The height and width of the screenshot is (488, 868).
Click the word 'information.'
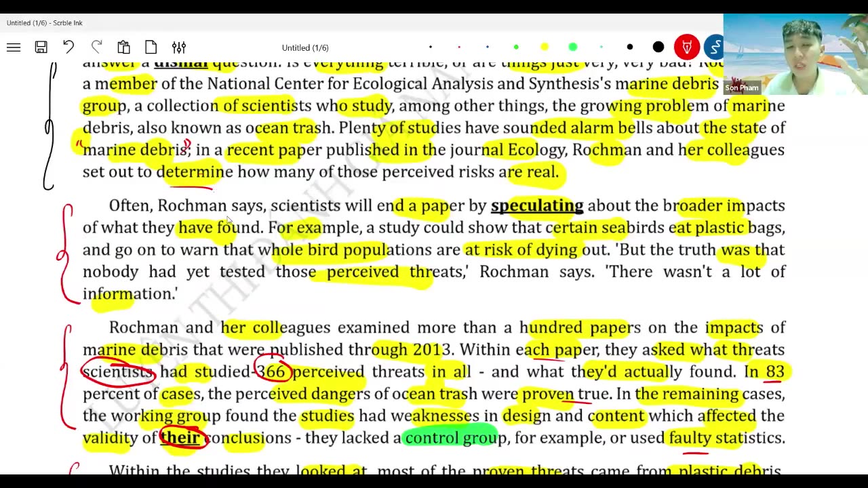(x=130, y=293)
